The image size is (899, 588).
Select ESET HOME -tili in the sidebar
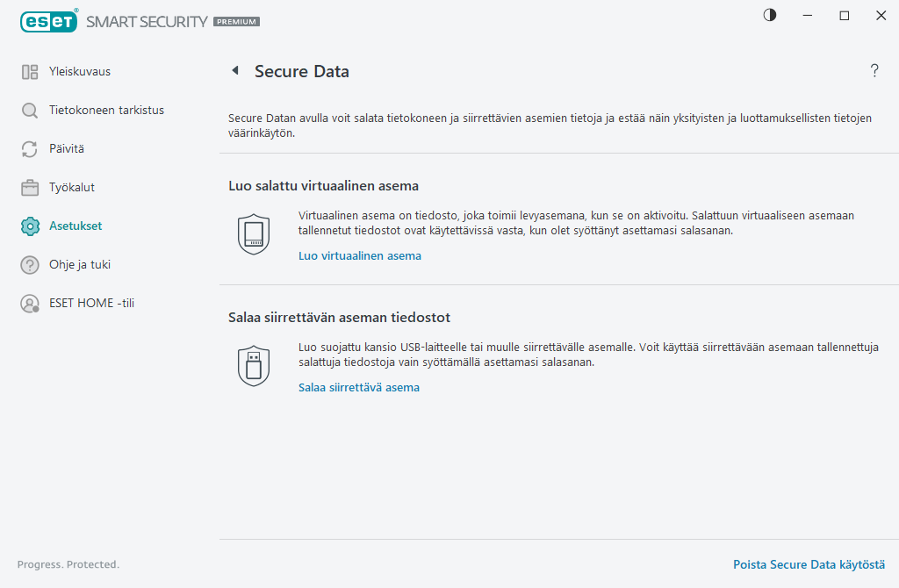91,303
